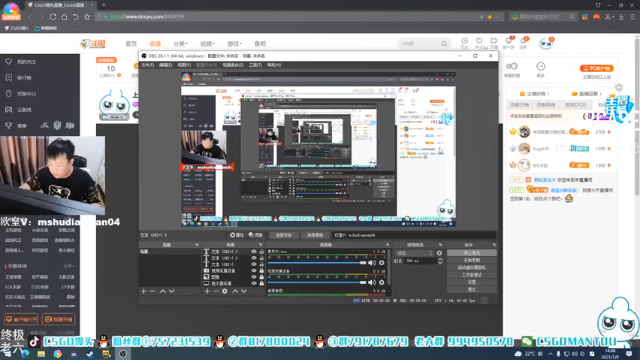Open the 场景集合(S) menu in OBS
This screenshot has height=360, width=640.
point(233,65)
